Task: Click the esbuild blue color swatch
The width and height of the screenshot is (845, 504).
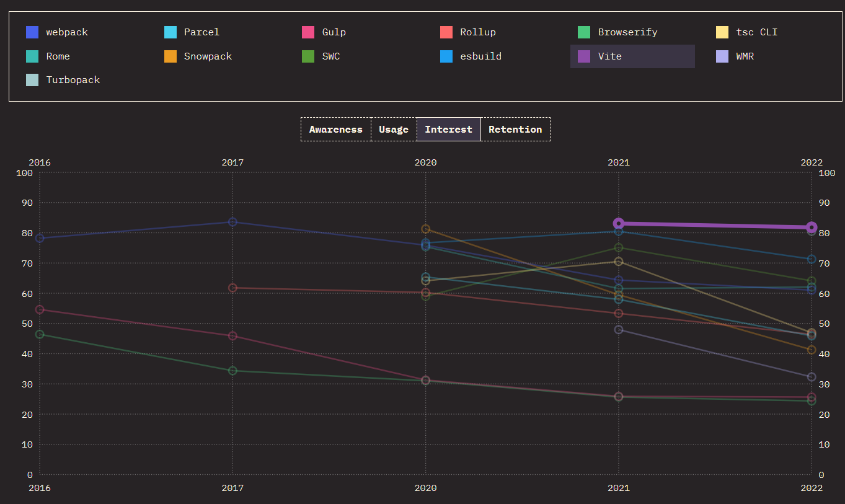Action: (446, 56)
